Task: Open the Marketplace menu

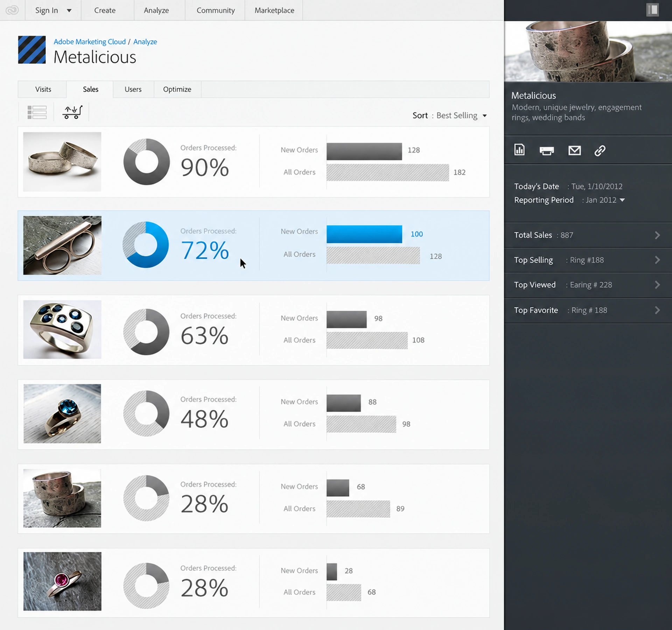Action: coord(274,10)
